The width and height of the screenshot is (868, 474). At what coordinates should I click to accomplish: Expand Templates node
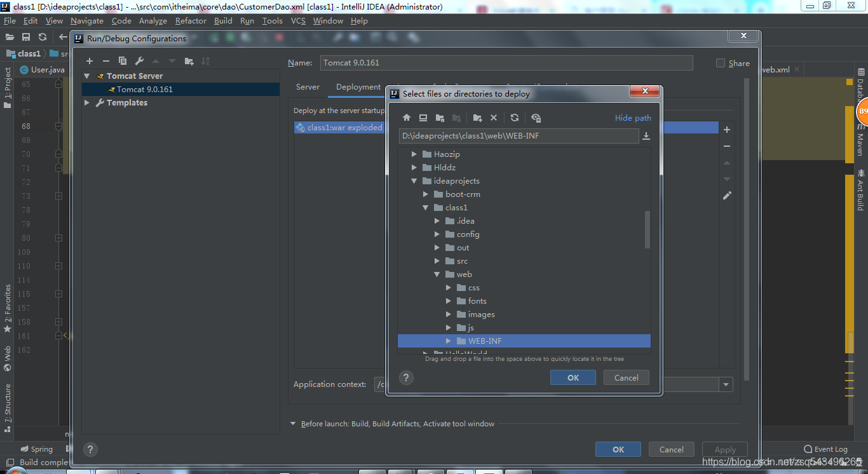(87, 102)
